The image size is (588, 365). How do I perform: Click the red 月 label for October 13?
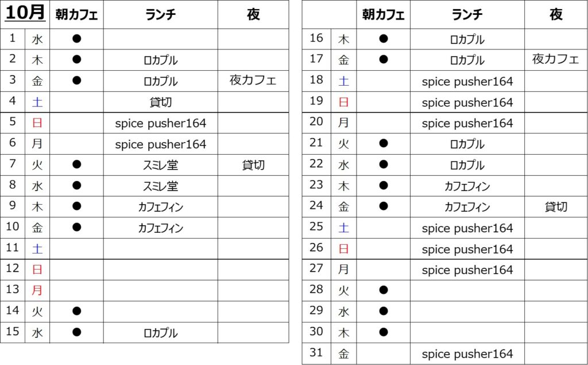click(x=37, y=290)
